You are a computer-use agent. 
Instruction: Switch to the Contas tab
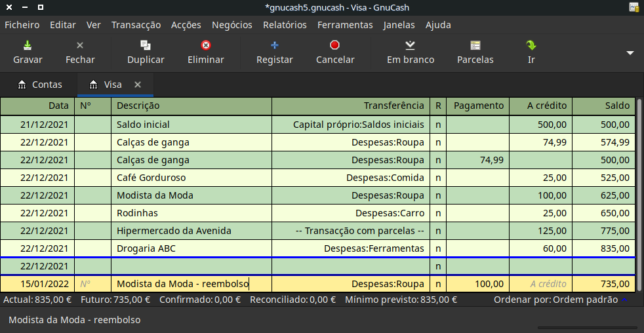coord(40,85)
